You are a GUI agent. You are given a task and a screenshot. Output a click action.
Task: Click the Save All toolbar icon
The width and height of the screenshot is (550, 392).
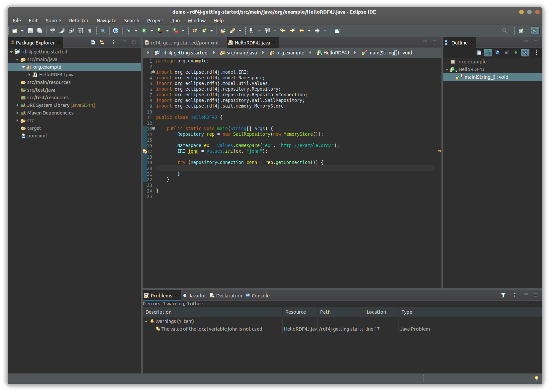pos(40,31)
